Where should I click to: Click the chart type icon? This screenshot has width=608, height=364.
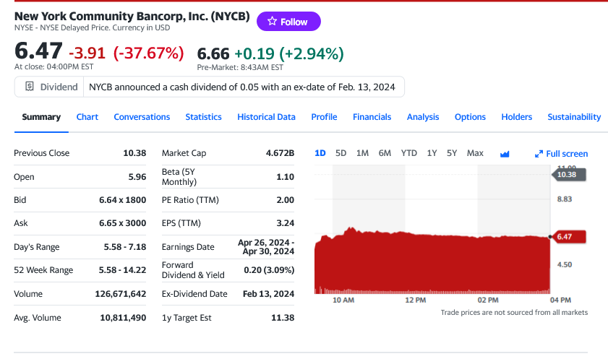pyautogui.click(x=505, y=154)
